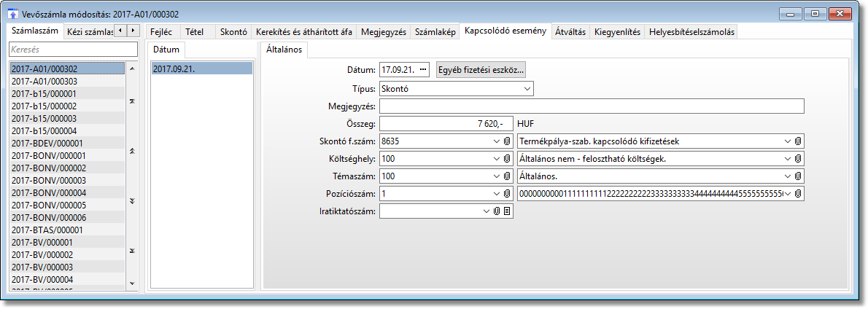868x309 pixels.
Task: Click the Összeg 7 620,- amount field
Action: coord(446,124)
